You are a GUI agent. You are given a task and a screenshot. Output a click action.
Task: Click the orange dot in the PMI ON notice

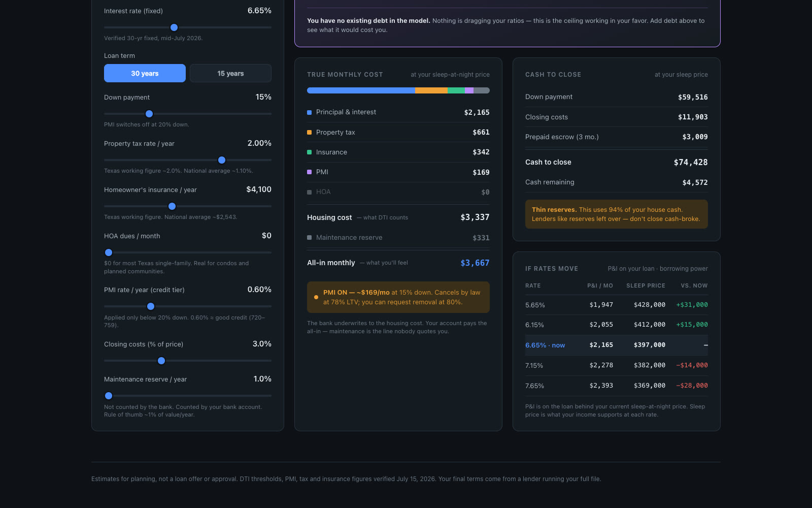point(316,297)
